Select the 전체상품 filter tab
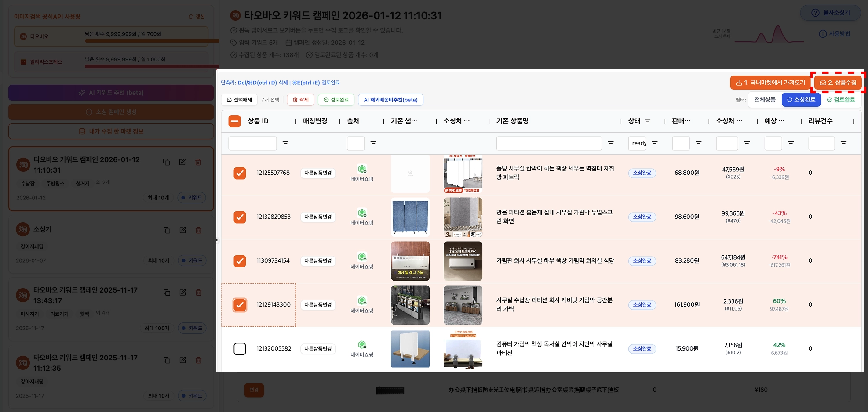This screenshot has height=412, width=868. coord(765,100)
